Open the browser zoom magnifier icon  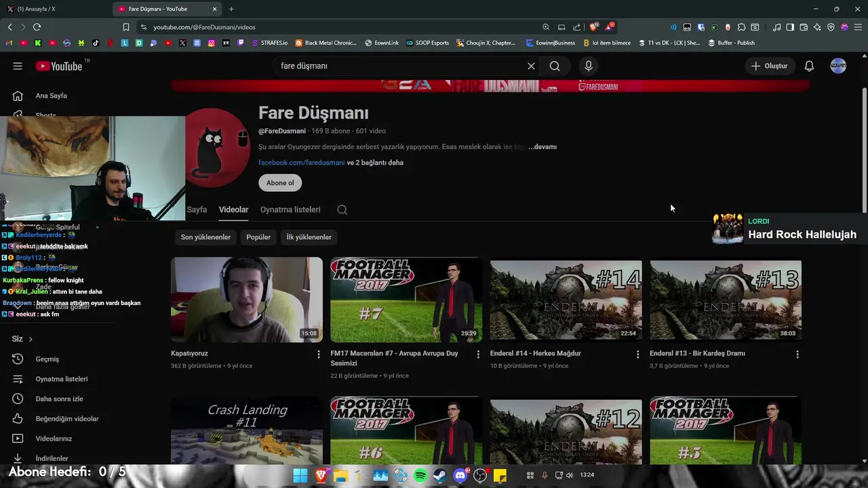546,27
